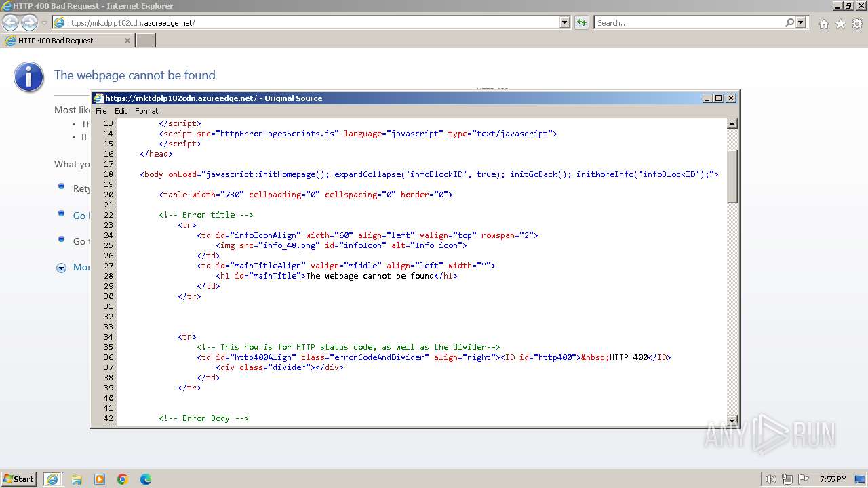This screenshot has height=488, width=868.
Task: Click the Action Center flag tray icon
Action: pos(804,479)
